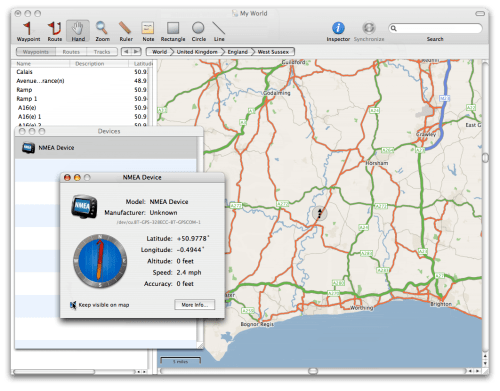The width and height of the screenshot is (500, 391).
Task: Minimize the NMEA Device info window
Action: [77, 178]
